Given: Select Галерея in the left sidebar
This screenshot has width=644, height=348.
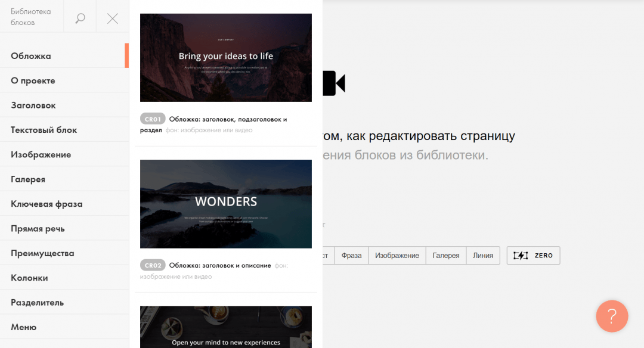Looking at the screenshot, I should pos(28,179).
